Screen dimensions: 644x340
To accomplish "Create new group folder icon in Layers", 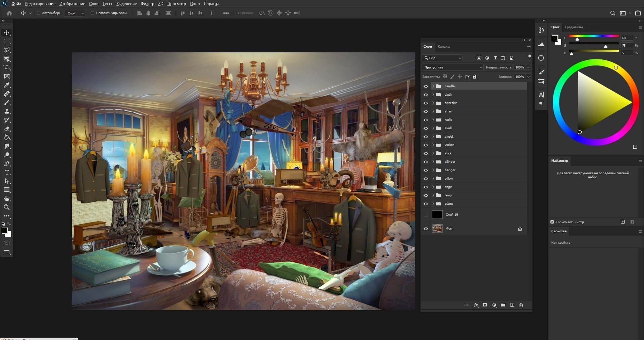I will pyautogui.click(x=503, y=305).
